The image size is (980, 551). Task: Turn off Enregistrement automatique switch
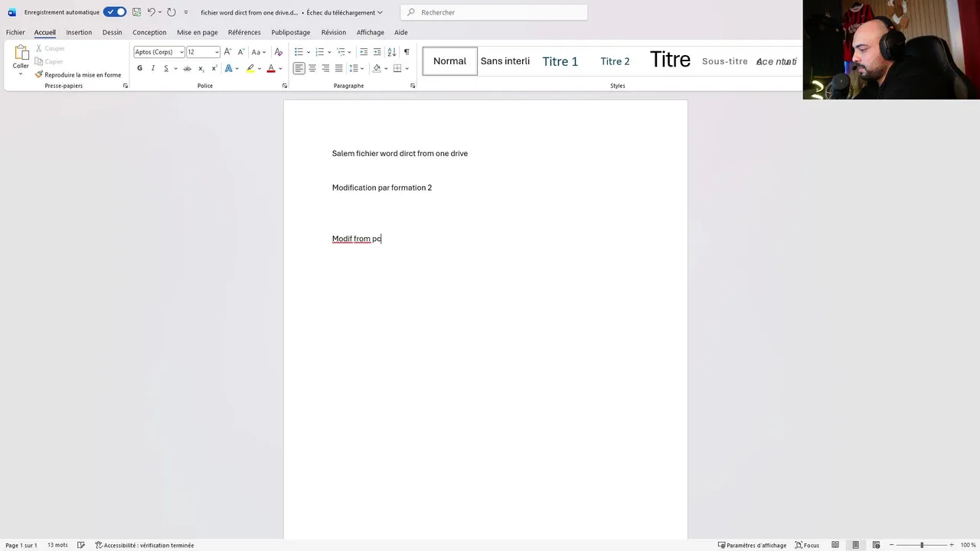(x=116, y=12)
